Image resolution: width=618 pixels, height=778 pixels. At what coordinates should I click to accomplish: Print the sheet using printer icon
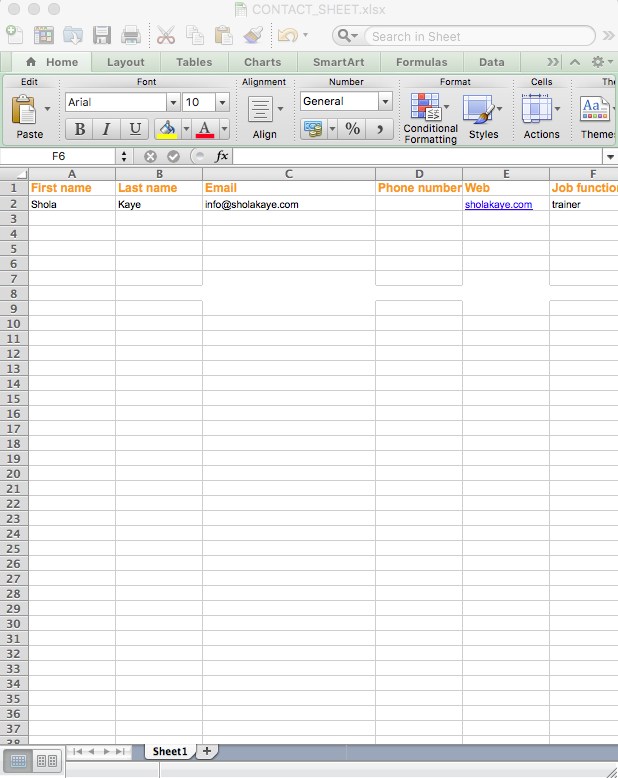tap(131, 35)
